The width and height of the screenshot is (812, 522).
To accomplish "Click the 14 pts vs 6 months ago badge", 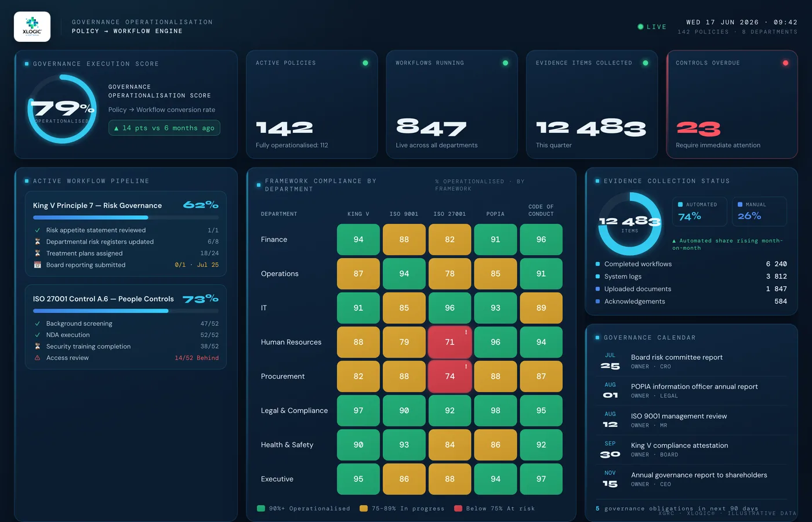I will click(164, 128).
